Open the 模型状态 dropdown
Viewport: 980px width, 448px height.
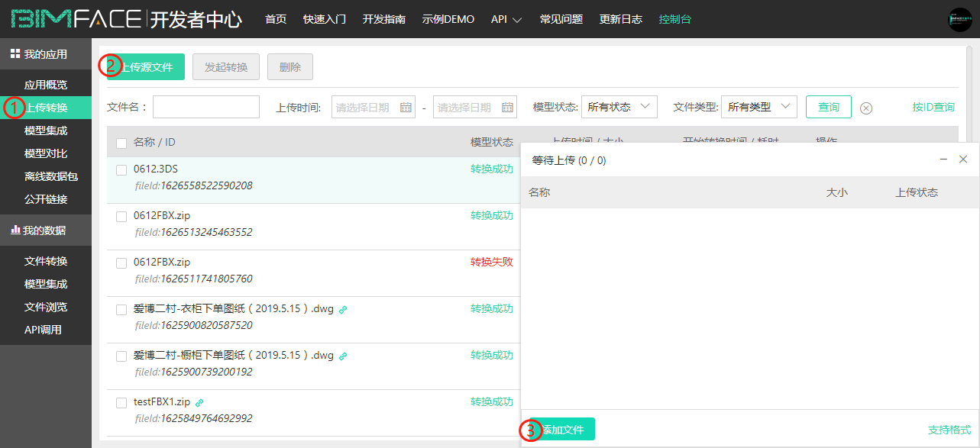coord(619,107)
